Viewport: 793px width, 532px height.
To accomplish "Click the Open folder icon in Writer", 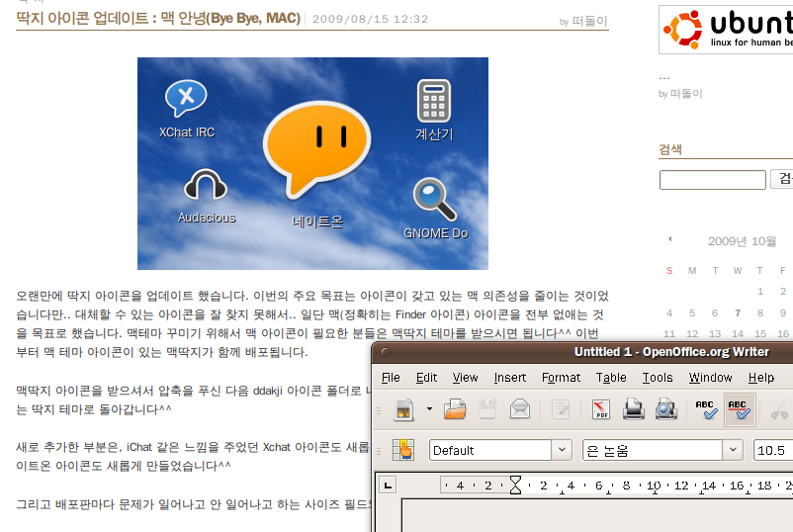I will tap(455, 409).
